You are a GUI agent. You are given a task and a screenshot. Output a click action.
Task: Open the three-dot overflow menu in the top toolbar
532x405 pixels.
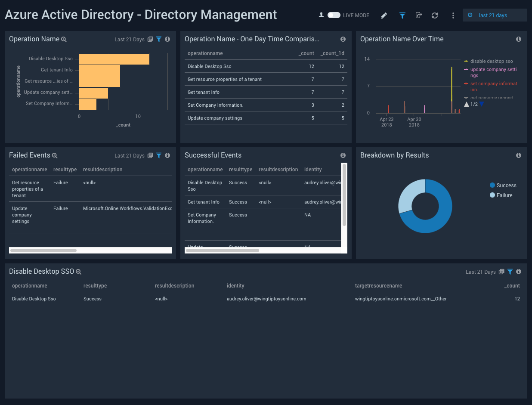tap(453, 15)
